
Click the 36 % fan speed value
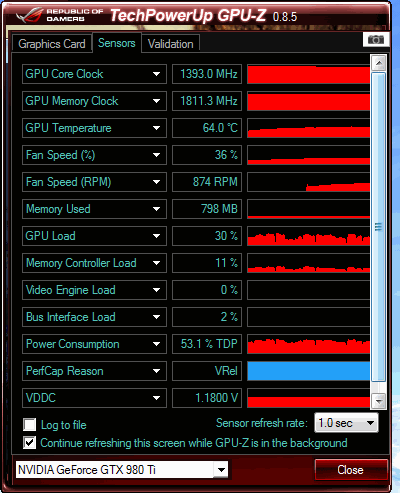[207, 155]
